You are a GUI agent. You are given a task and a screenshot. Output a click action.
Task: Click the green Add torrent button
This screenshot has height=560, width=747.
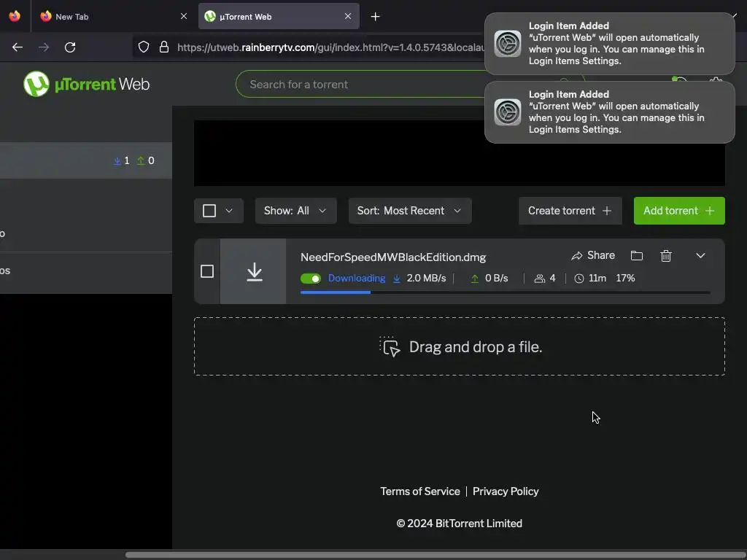pyautogui.click(x=679, y=211)
